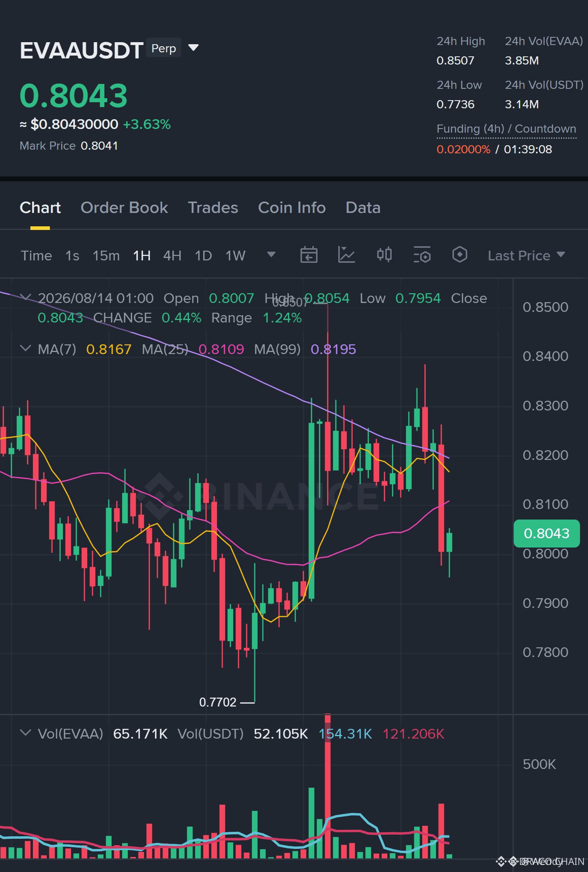Click the 24h Vol(USDT) value 3.14M
Image resolution: width=588 pixels, height=872 pixels.
click(x=521, y=104)
